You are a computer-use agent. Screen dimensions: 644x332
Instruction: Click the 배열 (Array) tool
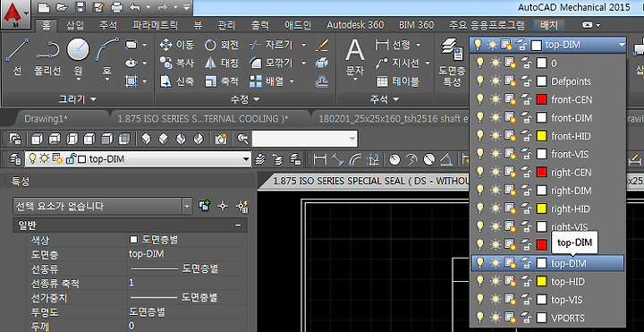(x=267, y=81)
